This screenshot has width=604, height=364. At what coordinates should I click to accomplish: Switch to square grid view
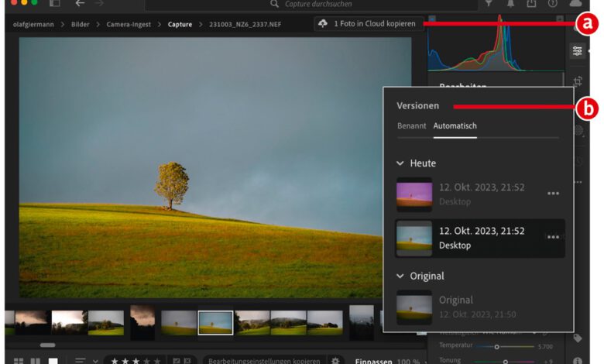[36, 361]
